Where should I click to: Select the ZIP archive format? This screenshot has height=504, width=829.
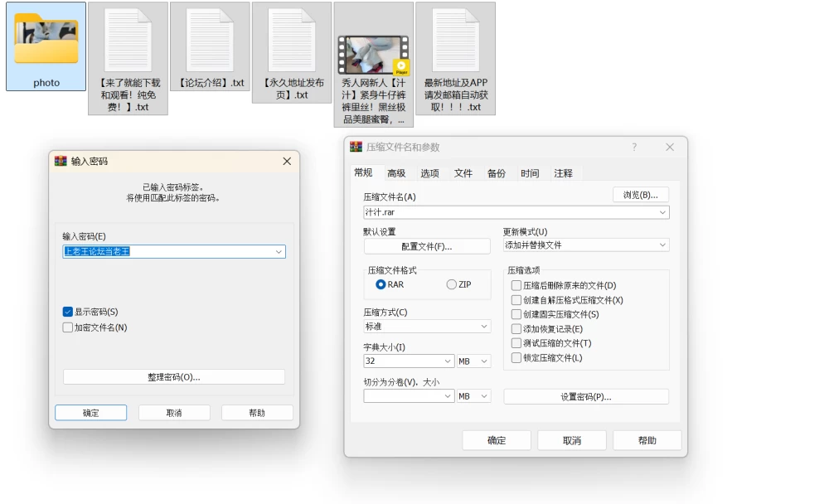(451, 284)
